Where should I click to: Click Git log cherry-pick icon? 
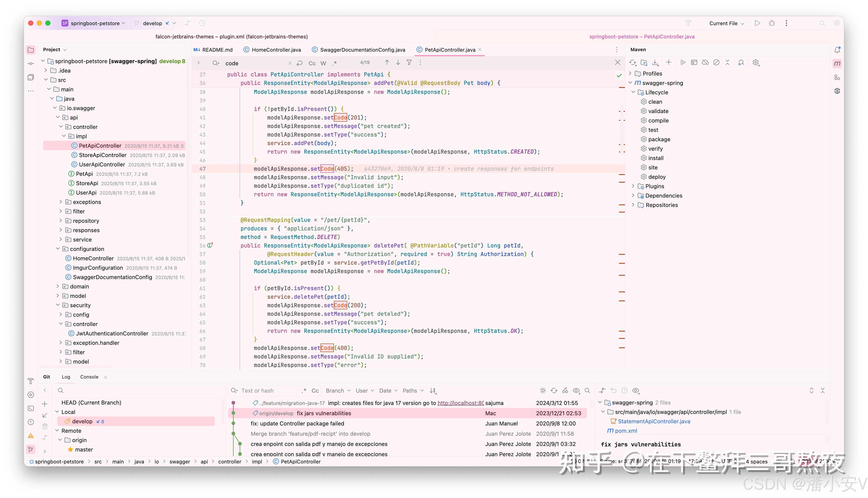click(565, 391)
